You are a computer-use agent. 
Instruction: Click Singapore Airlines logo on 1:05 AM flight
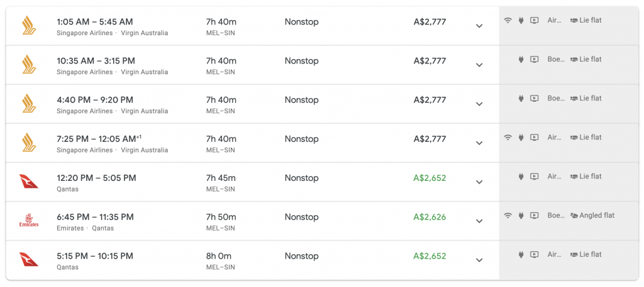click(29, 25)
